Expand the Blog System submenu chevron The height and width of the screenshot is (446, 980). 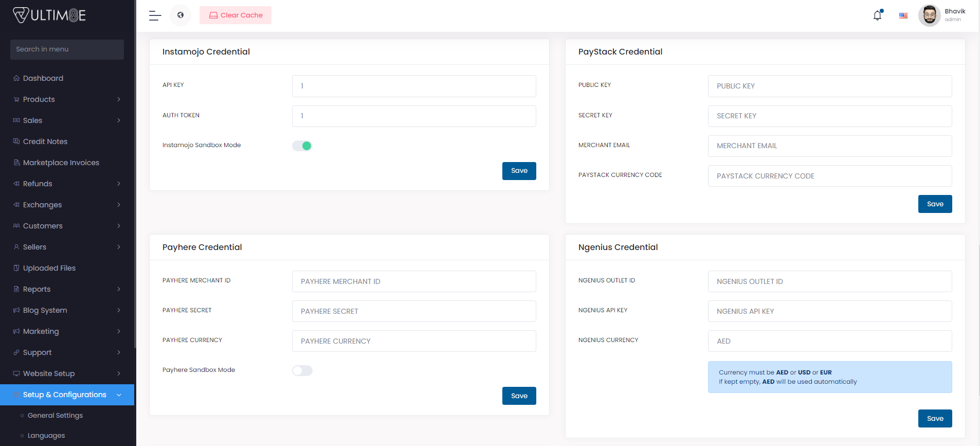119,310
